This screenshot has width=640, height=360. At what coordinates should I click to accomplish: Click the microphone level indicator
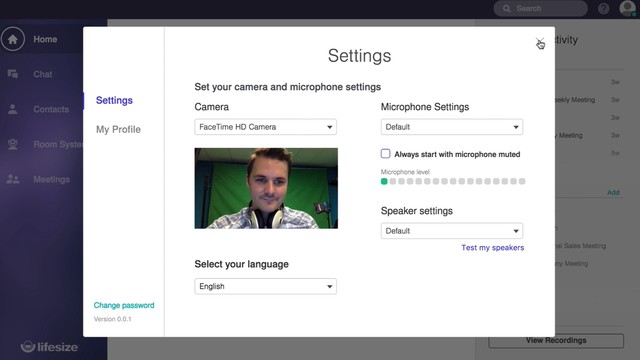coord(453,181)
